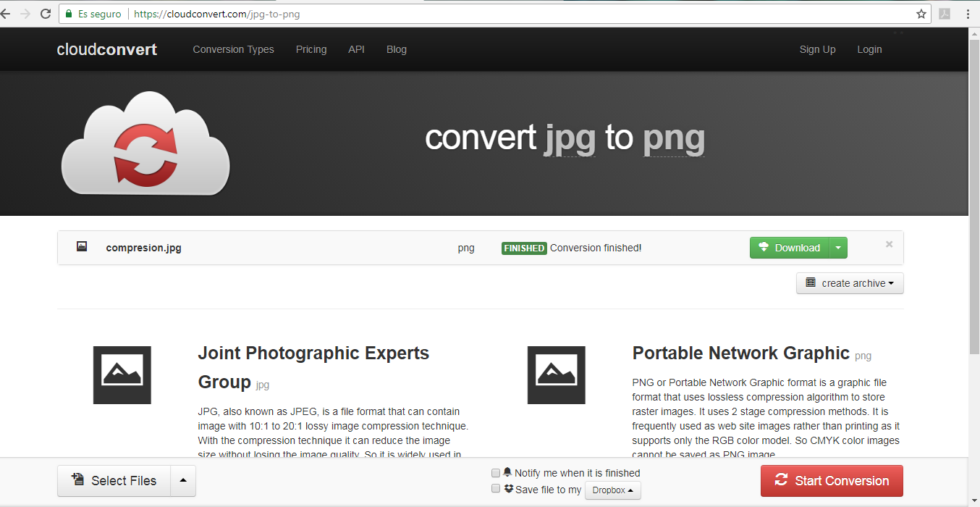Click Sign Up in header
The image size is (980, 507).
click(x=818, y=49)
